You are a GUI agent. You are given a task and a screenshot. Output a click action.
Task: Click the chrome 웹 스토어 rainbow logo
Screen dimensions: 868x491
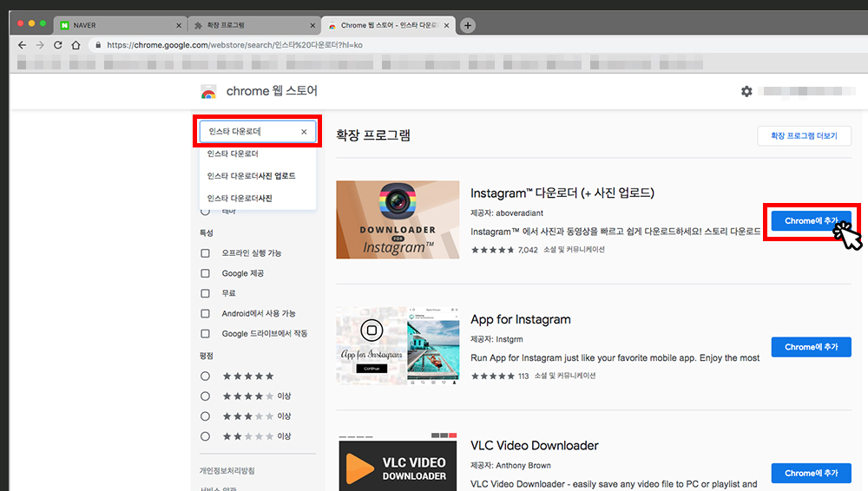click(x=208, y=91)
